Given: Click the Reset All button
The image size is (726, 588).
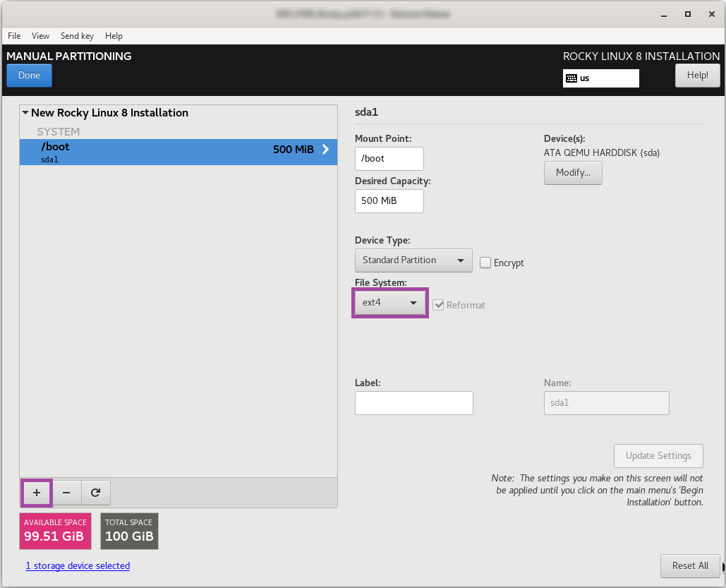Looking at the screenshot, I should (690, 565).
